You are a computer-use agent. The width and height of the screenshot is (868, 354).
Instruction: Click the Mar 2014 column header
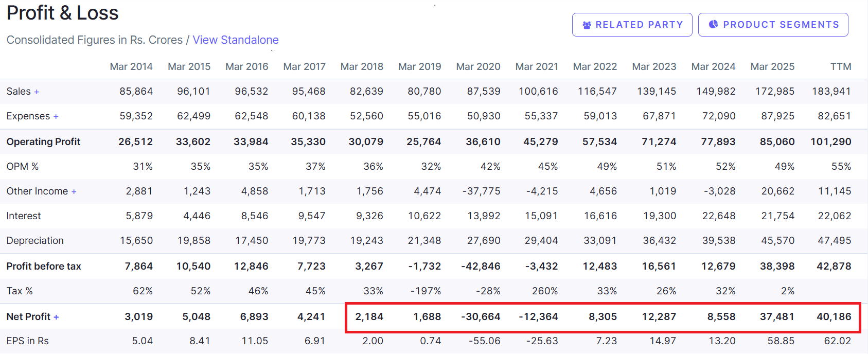click(x=131, y=67)
